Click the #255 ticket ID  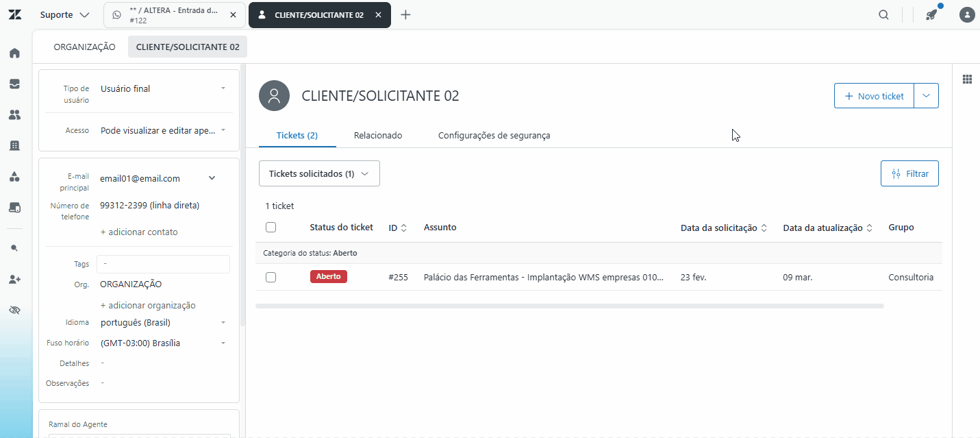point(398,277)
